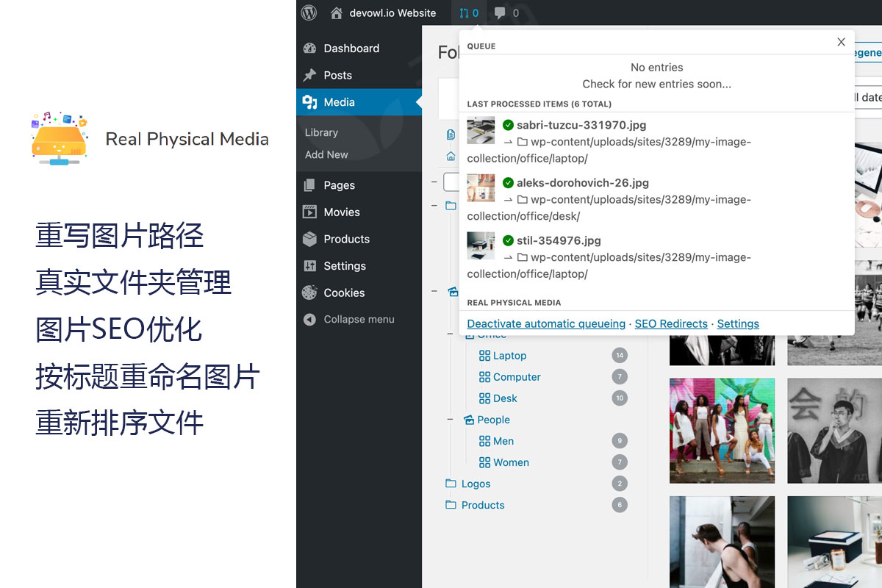
Task: Collapse the People tree node
Action: (450, 420)
